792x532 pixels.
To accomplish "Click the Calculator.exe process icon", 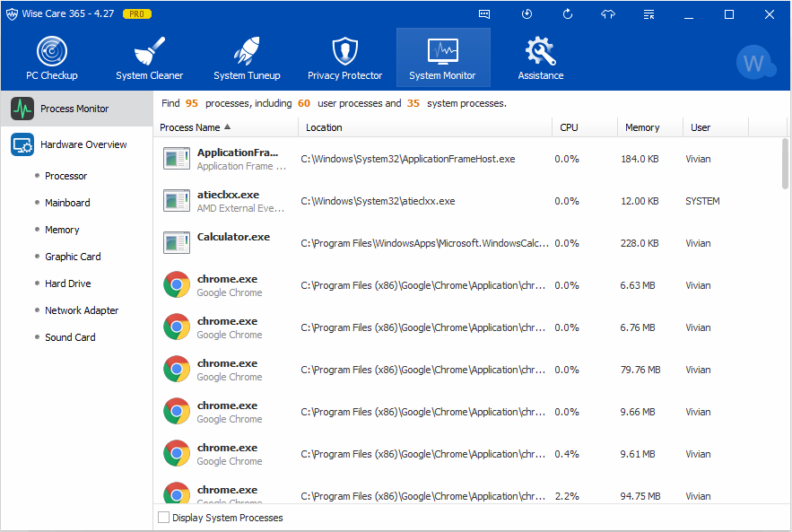I will click(177, 243).
